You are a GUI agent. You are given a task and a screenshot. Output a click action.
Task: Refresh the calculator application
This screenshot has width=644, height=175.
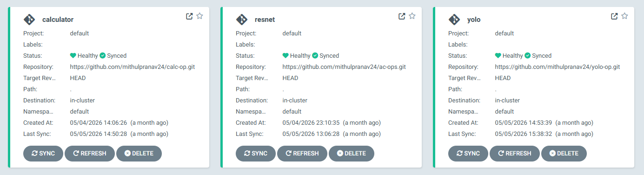pos(90,154)
